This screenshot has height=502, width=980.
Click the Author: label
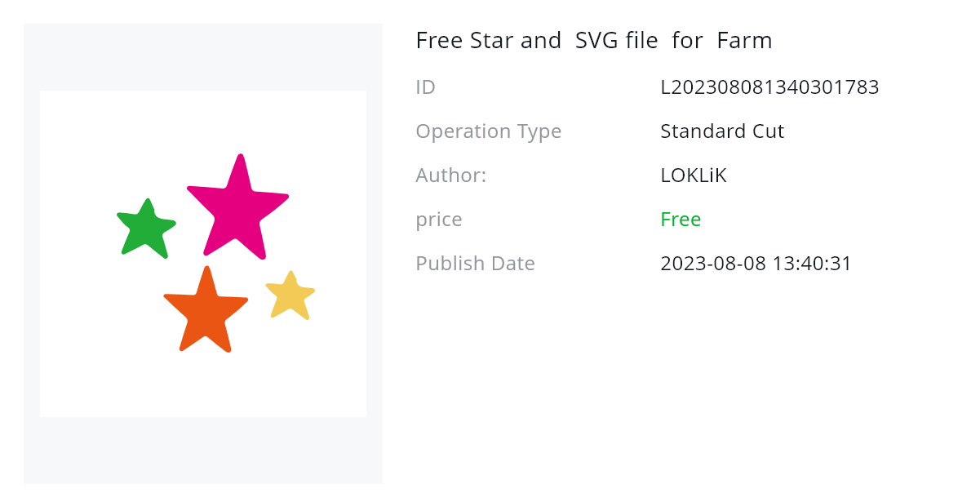(450, 175)
